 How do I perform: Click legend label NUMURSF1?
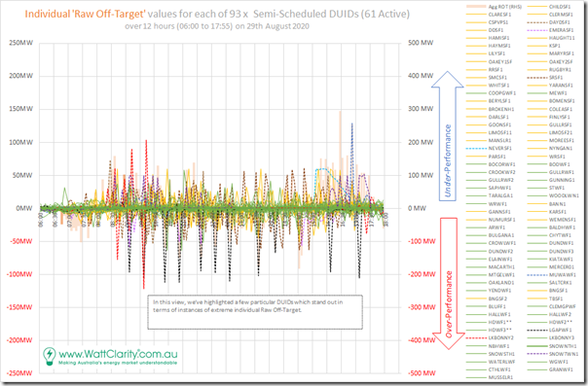point(501,220)
